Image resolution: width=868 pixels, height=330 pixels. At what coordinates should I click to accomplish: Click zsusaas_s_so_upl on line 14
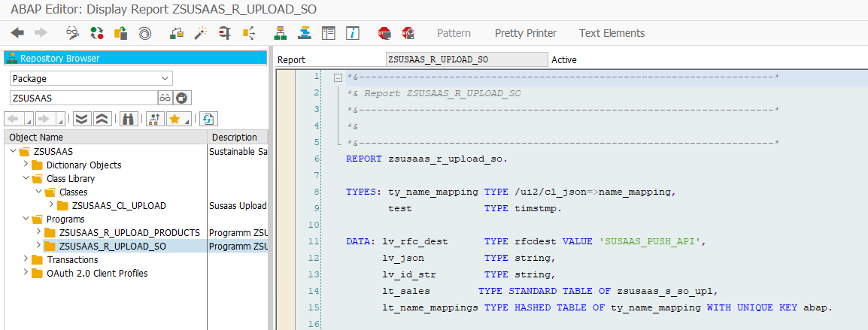coord(666,291)
